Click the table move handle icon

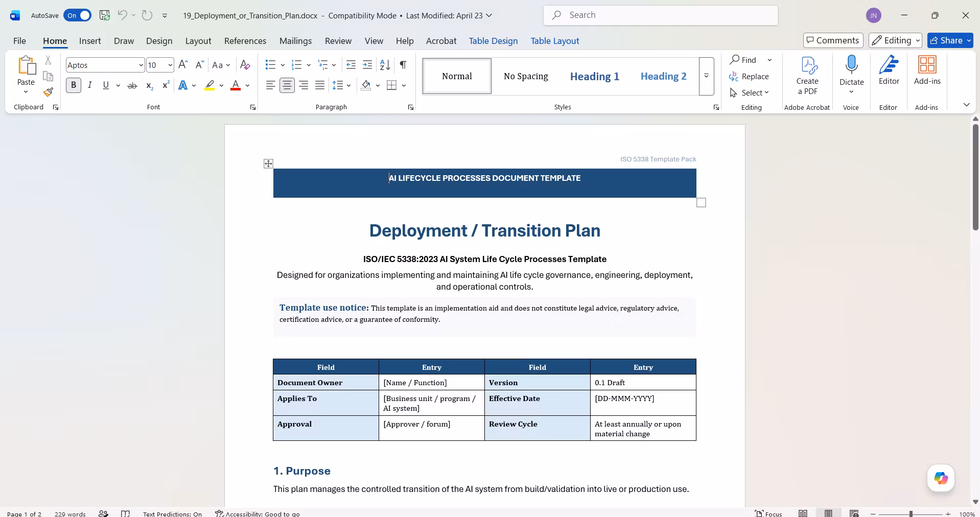268,163
